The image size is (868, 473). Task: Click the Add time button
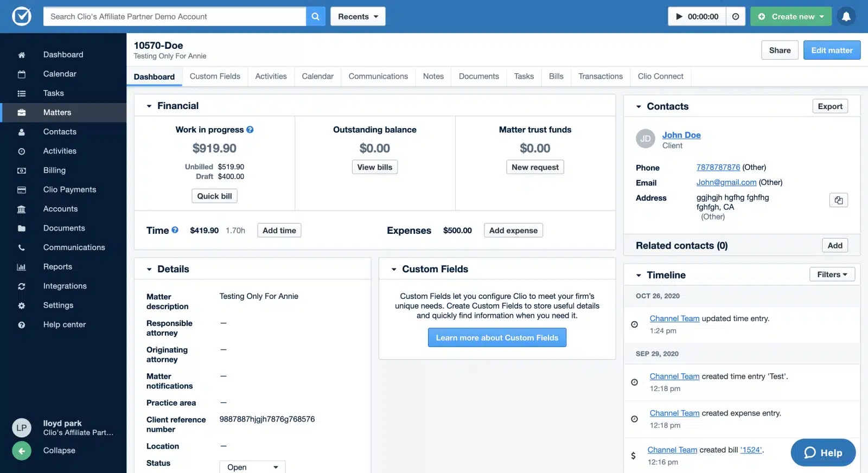click(279, 231)
